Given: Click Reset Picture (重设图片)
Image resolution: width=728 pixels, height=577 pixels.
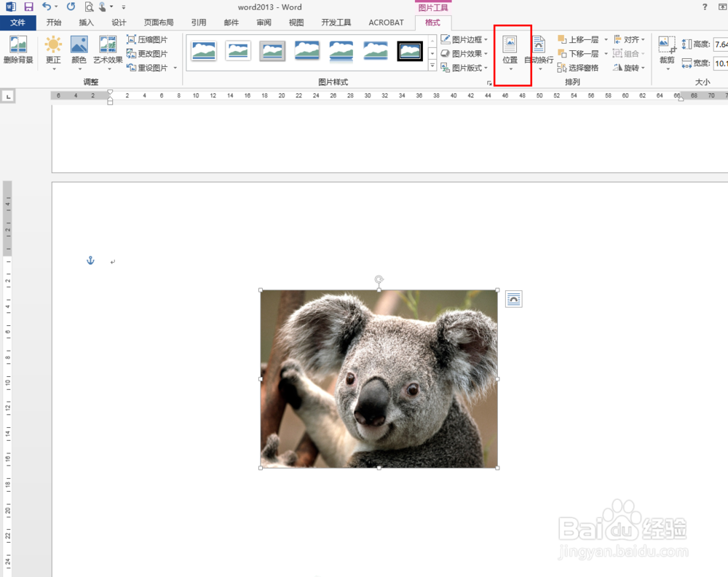Looking at the screenshot, I should point(147,68).
